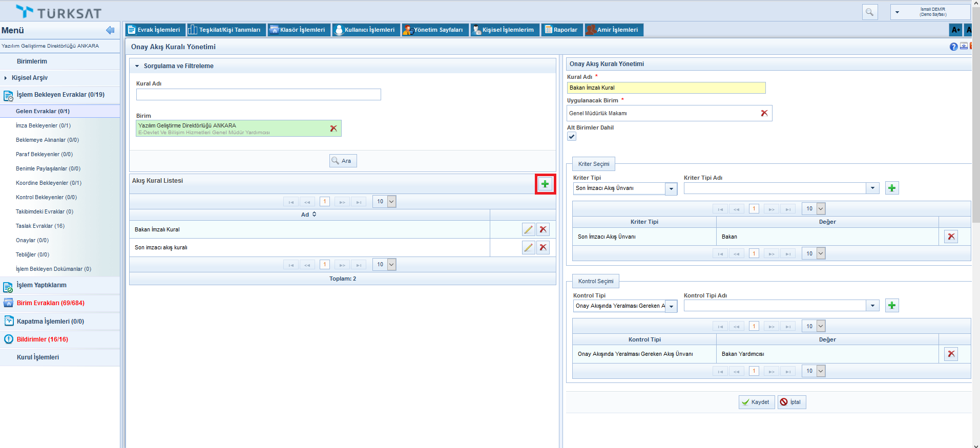
Task: Delete the Bakan Yardımcısı control row
Action: (x=951, y=354)
